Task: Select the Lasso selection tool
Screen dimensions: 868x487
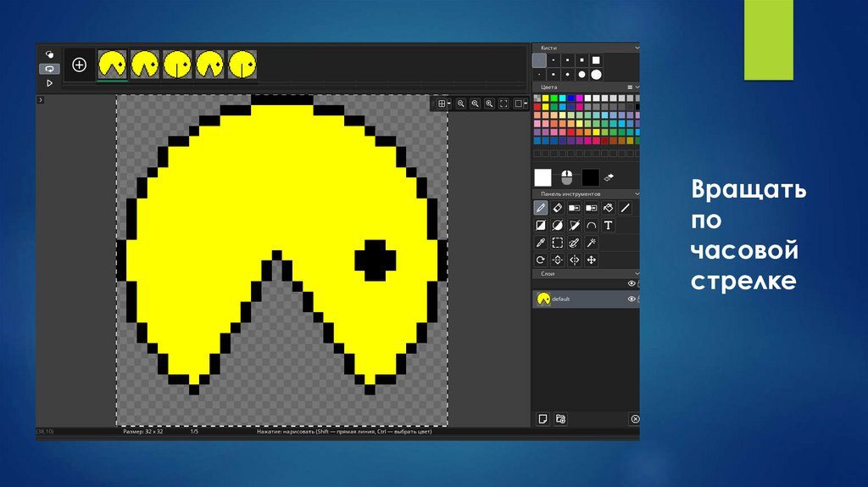Action: (575, 243)
